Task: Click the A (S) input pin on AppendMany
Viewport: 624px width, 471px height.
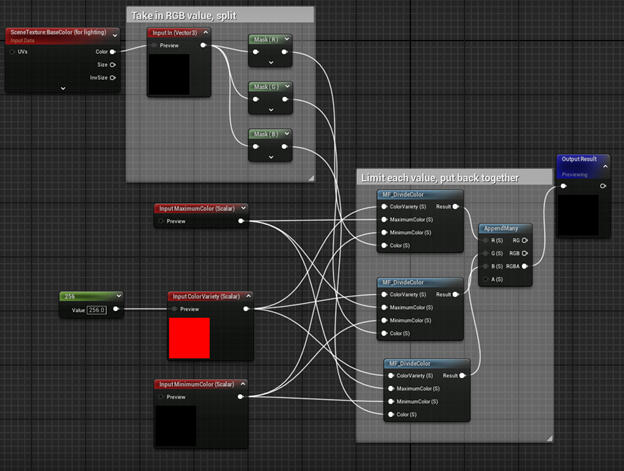Action: pyautogui.click(x=485, y=280)
